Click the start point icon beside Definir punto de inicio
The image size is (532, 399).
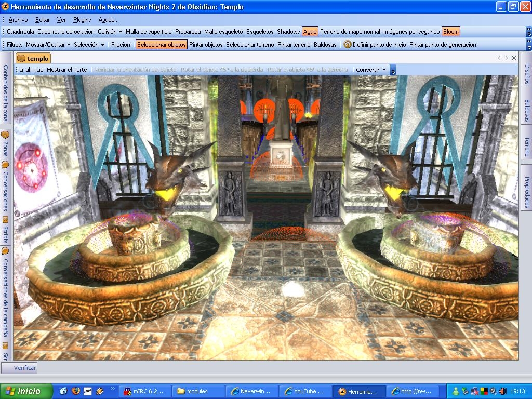[348, 45]
